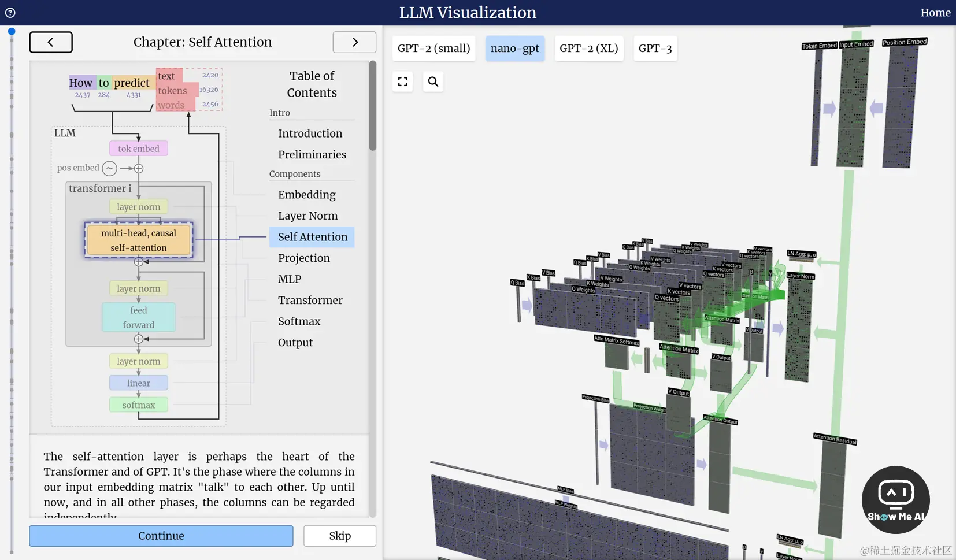This screenshot has height=560, width=956.
Task: Click the magnifier zoom icon
Action: 433,81
